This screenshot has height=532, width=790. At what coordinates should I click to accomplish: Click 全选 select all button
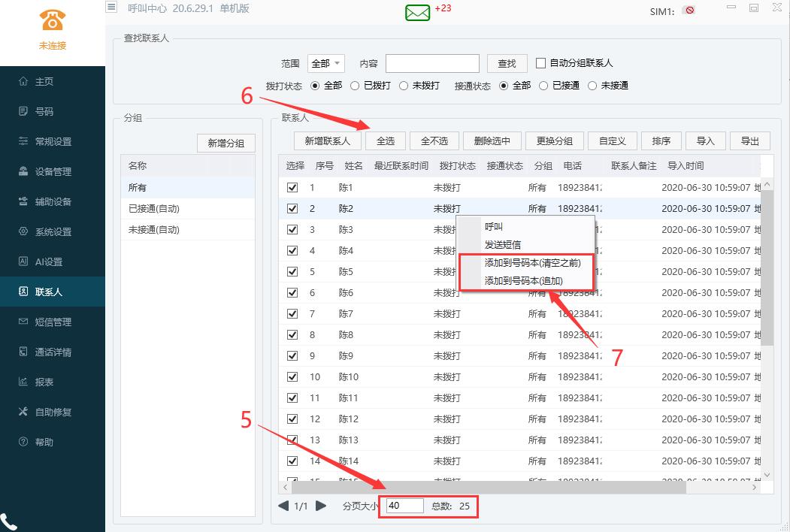click(386, 141)
